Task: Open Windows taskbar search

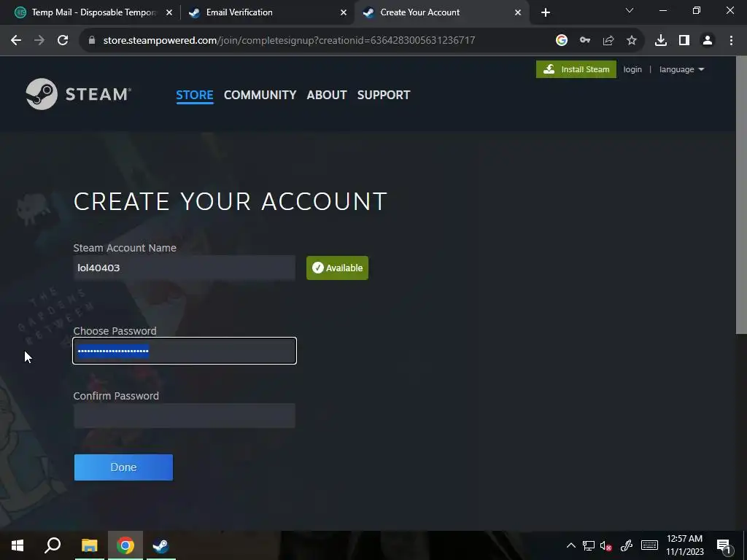Action: (53, 545)
